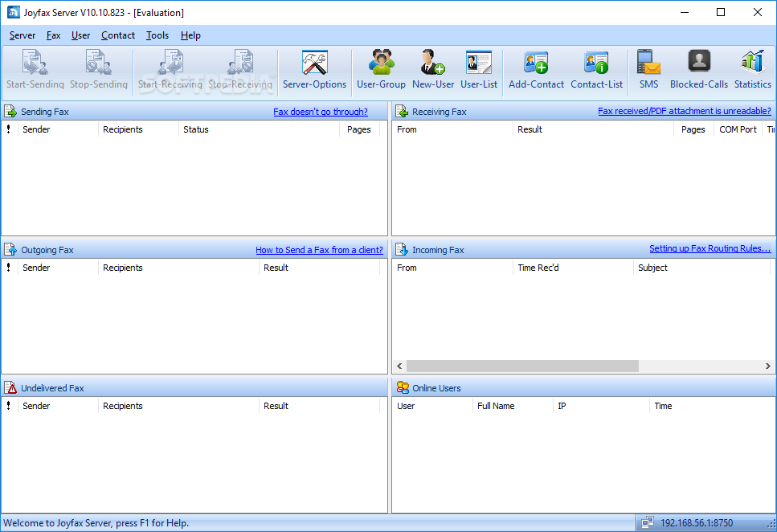Open the User-Group manager
Viewport: 777px width, 532px height.
[381, 70]
